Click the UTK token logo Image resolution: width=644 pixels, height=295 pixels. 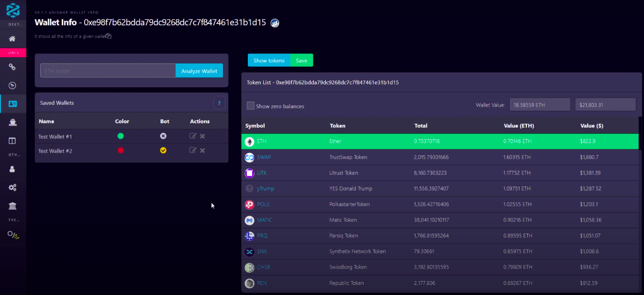(x=249, y=173)
